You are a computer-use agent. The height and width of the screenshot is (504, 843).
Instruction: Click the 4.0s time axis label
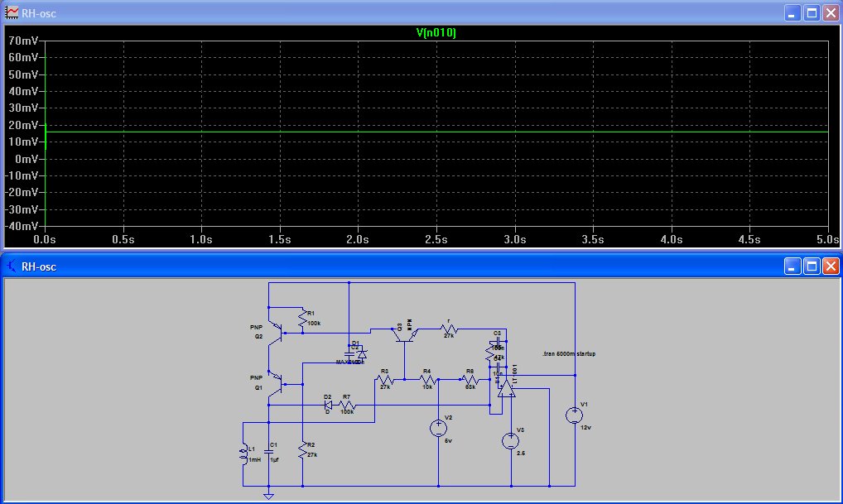coord(671,239)
